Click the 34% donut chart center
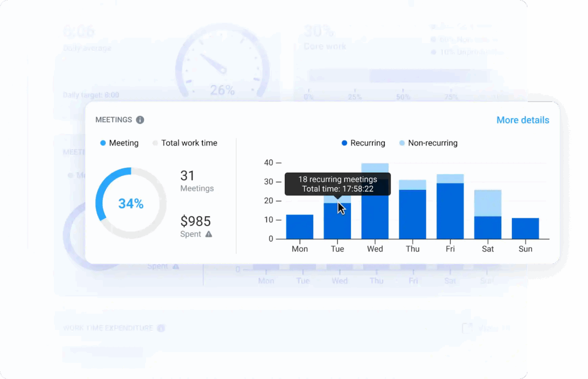Screen dimensions: 588x379 click(131, 203)
